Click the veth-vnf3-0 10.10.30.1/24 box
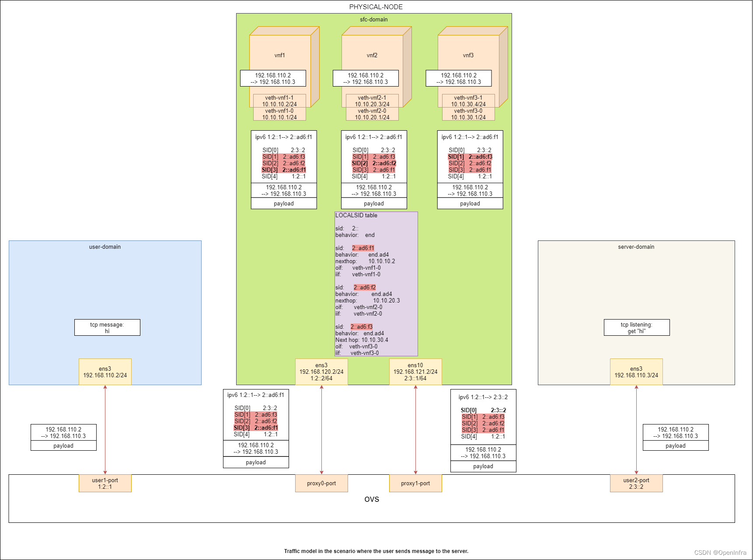 pyautogui.click(x=468, y=114)
